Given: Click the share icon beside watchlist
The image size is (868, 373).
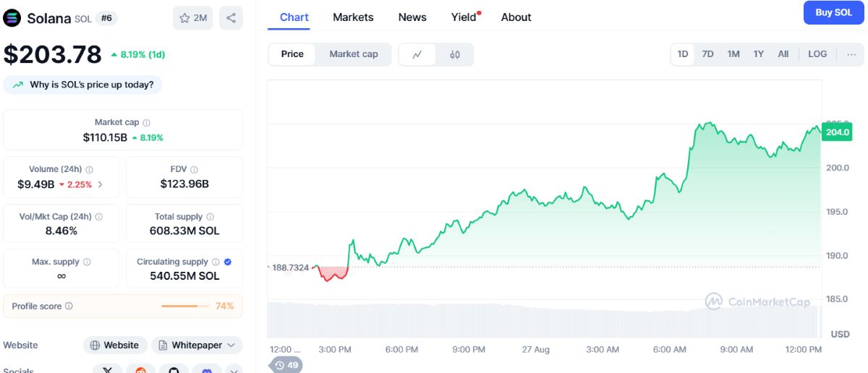Looking at the screenshot, I should coord(231,18).
